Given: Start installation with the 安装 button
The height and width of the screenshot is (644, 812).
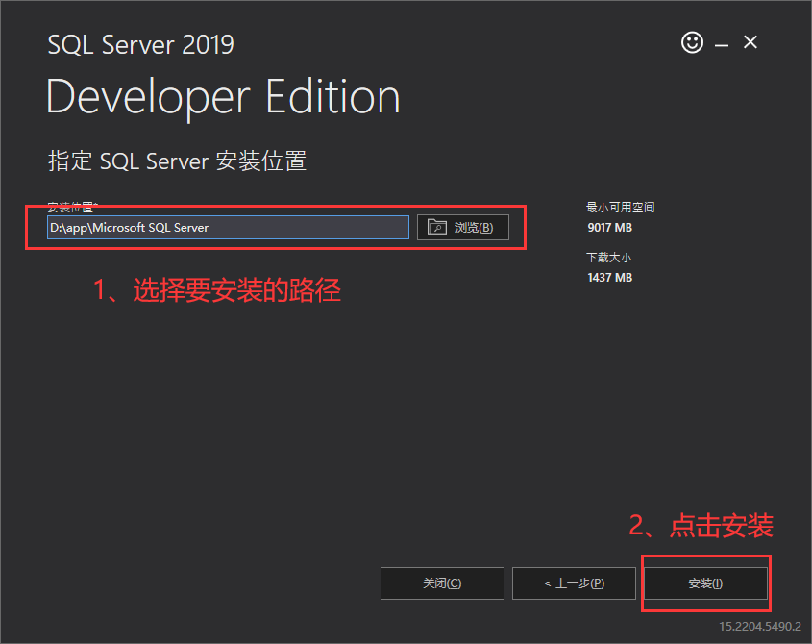Looking at the screenshot, I should click(x=705, y=583).
